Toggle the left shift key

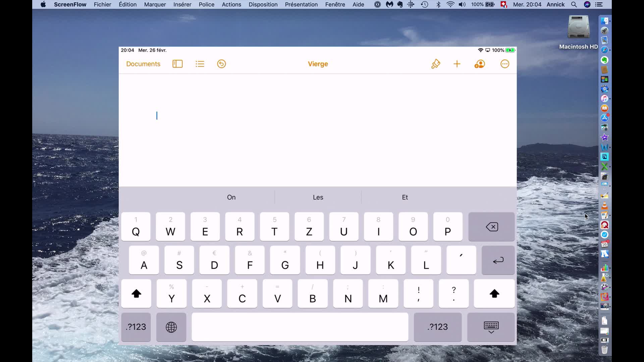click(x=136, y=294)
